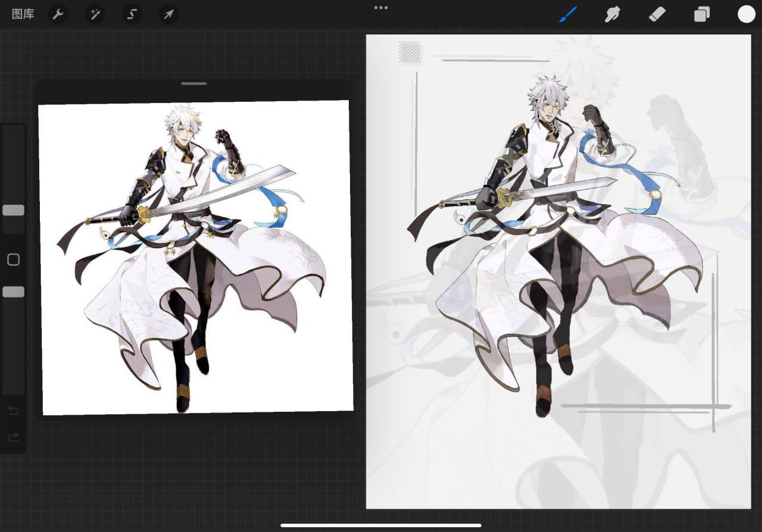Image resolution: width=762 pixels, height=532 pixels.
Task: Tap the reference image of the swordsman
Action: click(195, 257)
